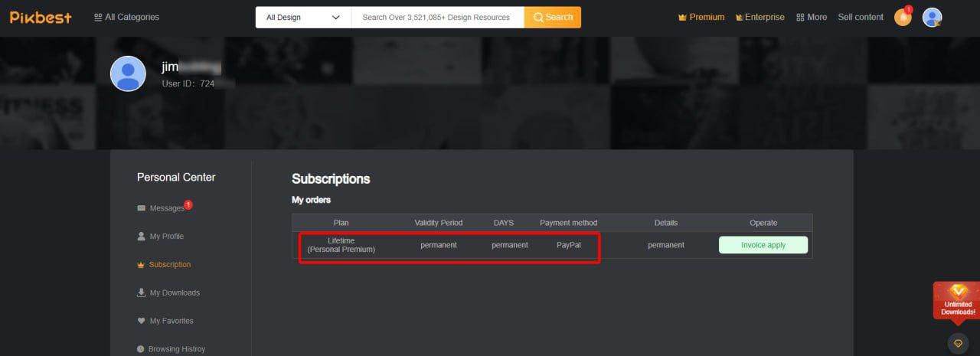Open the Unlimited Downloads diamond badge
The height and width of the screenshot is (356, 980).
pyautogui.click(x=958, y=299)
